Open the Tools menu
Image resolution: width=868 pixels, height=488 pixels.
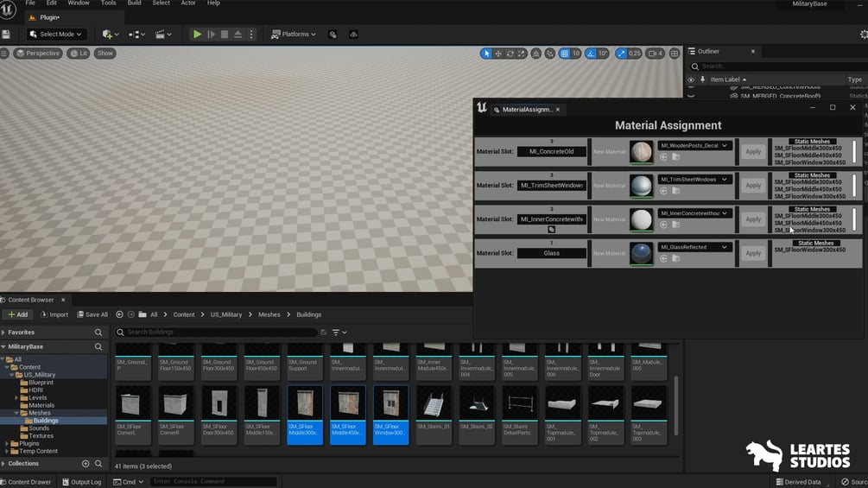click(108, 3)
